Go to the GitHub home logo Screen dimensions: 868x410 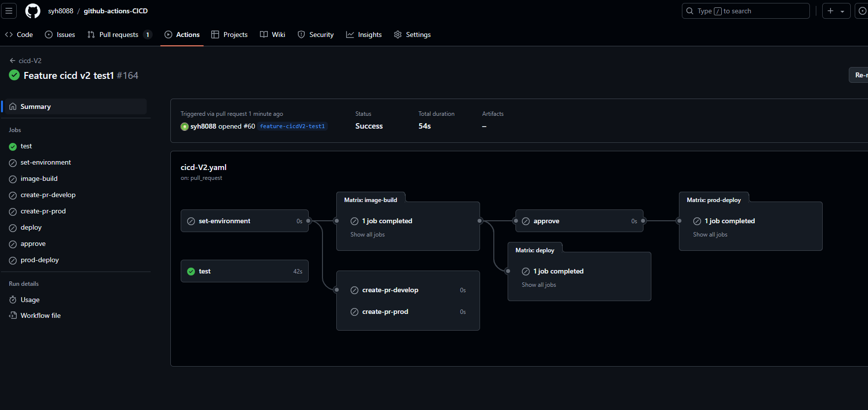(32, 11)
